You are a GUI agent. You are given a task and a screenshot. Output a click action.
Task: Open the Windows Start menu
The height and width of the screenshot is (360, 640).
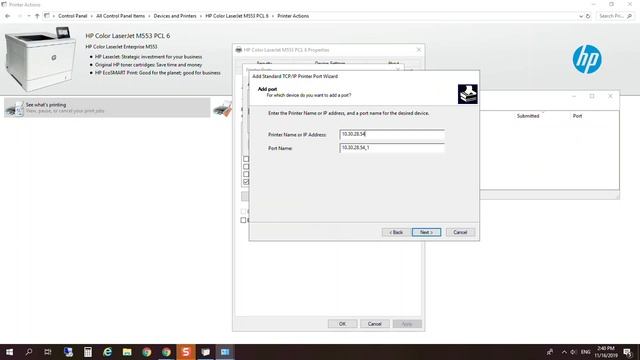pyautogui.click(x=9, y=352)
